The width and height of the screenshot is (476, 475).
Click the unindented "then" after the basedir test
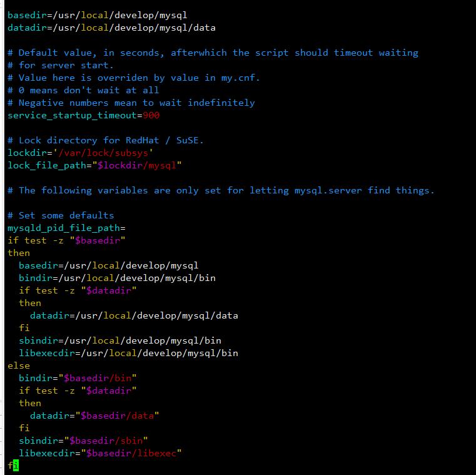[19, 253]
